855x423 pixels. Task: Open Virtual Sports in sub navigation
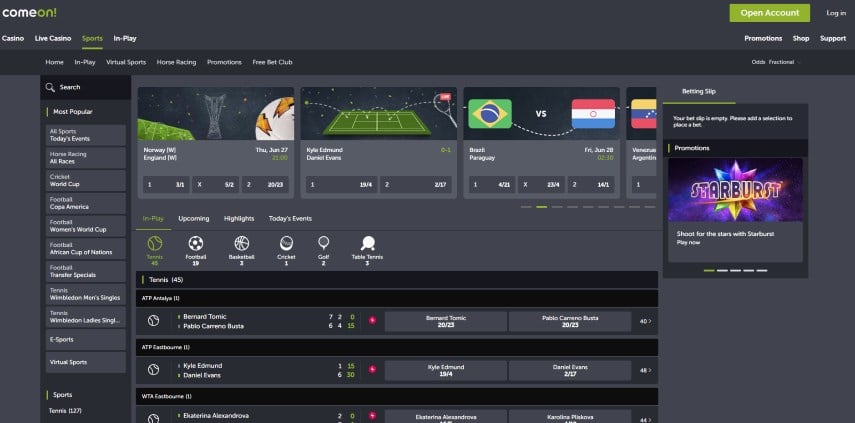126,62
